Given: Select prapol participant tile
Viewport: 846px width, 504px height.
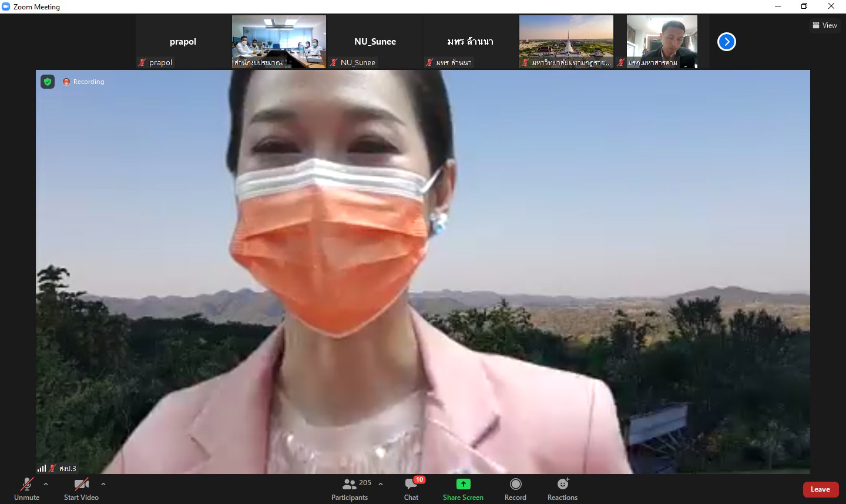Looking at the screenshot, I should (183, 42).
